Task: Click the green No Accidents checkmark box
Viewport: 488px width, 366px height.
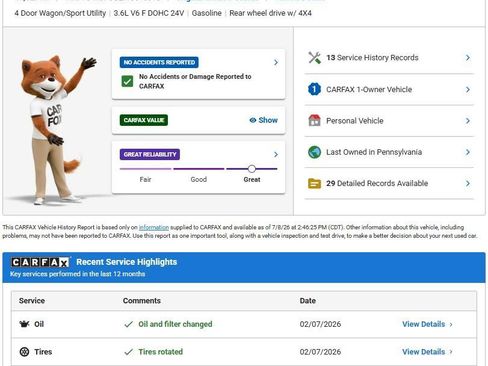Action: 127,81
